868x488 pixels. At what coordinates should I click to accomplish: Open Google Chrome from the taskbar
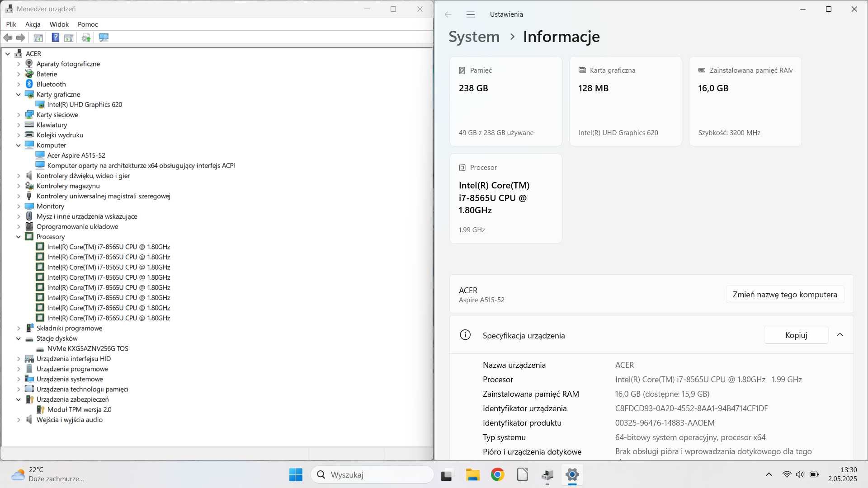(498, 474)
